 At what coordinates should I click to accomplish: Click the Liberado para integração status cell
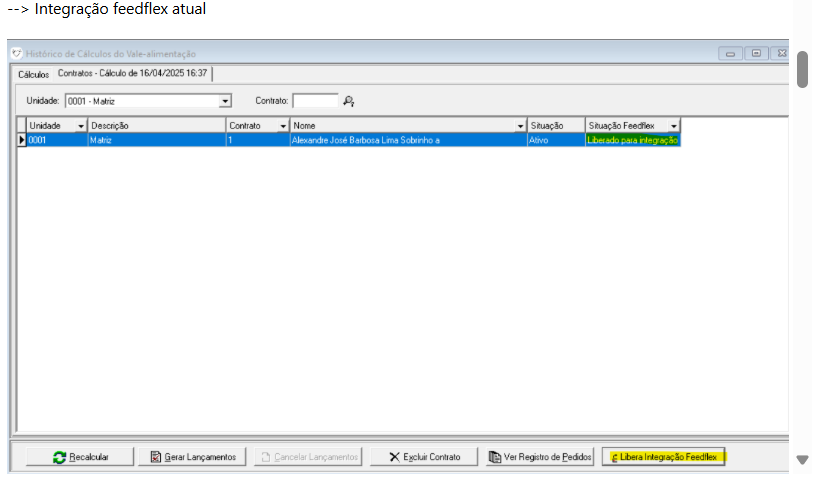coord(633,141)
